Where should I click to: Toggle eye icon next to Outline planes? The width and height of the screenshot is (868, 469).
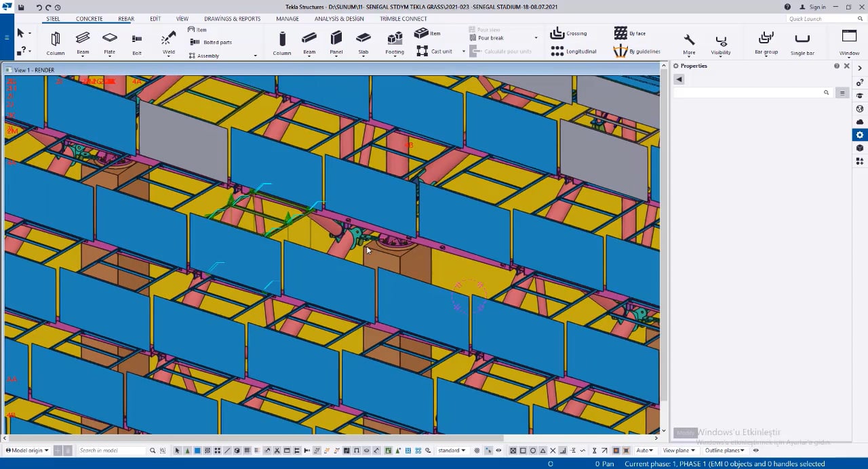pyautogui.click(x=755, y=450)
